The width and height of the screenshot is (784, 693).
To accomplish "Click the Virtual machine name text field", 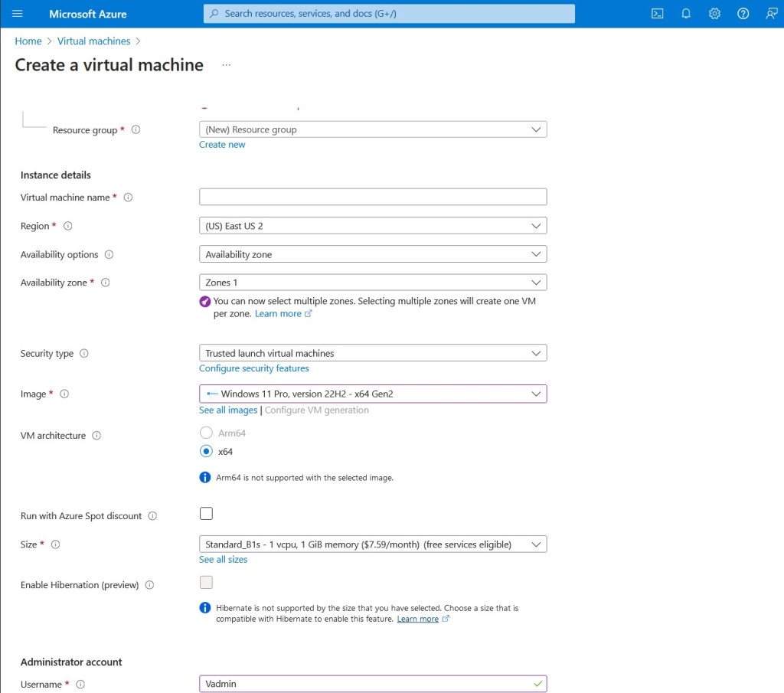I will point(373,197).
